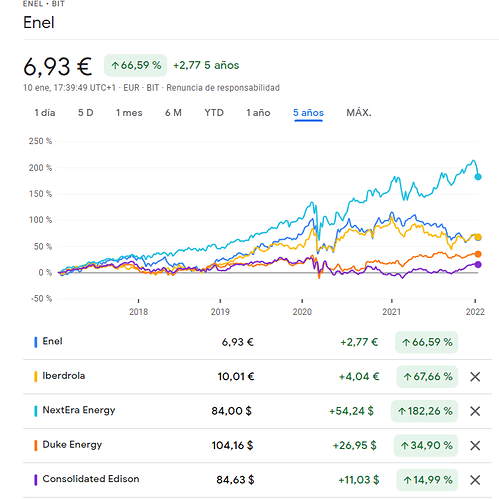Viewport: 499px width, 499px height.
Task: Click the Duke Energy stock name
Action: coord(72,445)
